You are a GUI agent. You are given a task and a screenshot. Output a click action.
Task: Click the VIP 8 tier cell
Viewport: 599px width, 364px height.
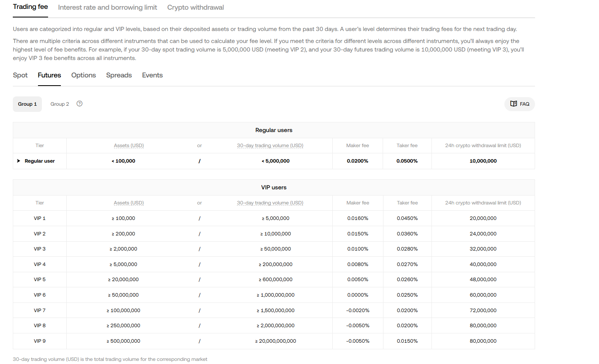[40, 326]
